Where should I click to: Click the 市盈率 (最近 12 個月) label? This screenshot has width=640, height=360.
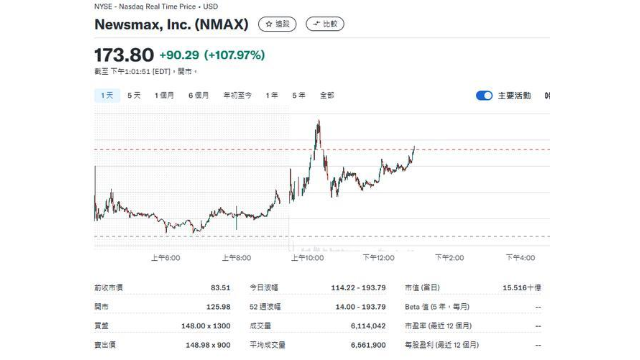point(438,326)
